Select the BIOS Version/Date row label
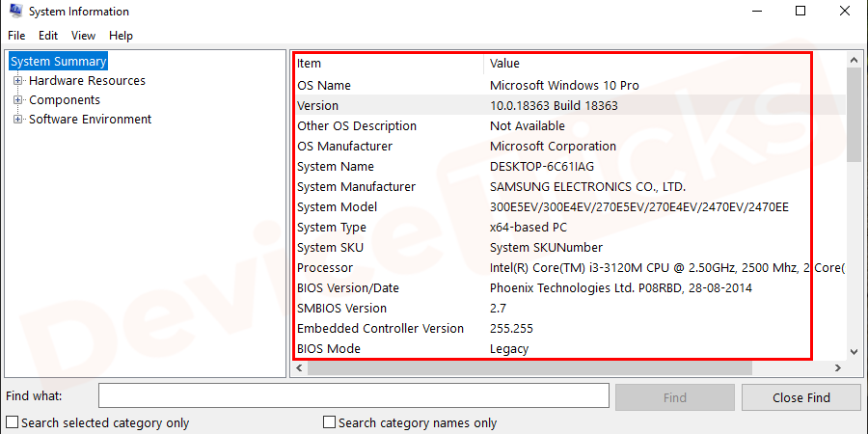The width and height of the screenshot is (868, 434). [x=348, y=287]
